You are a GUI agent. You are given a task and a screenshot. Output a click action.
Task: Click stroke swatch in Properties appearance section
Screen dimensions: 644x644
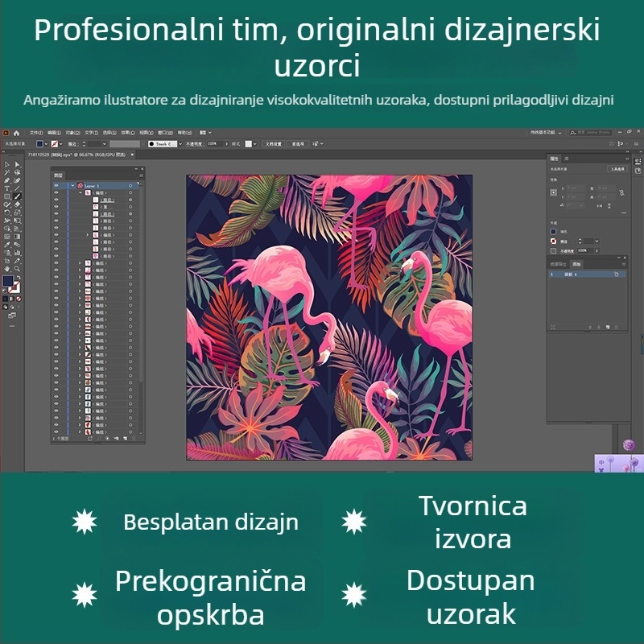(x=553, y=241)
